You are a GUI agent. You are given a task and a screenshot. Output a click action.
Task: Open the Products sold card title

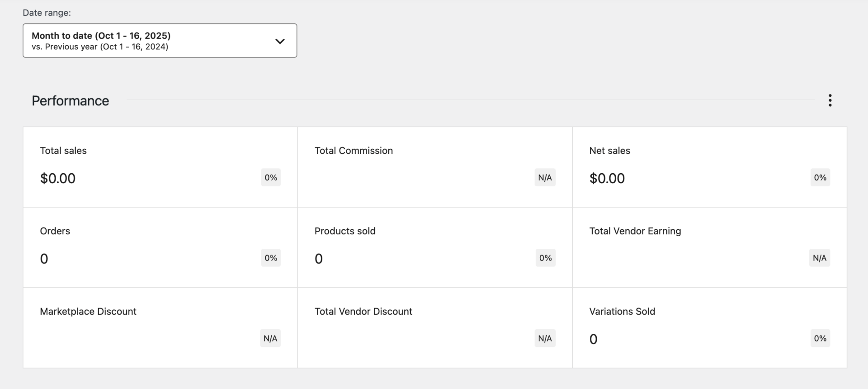(x=345, y=231)
